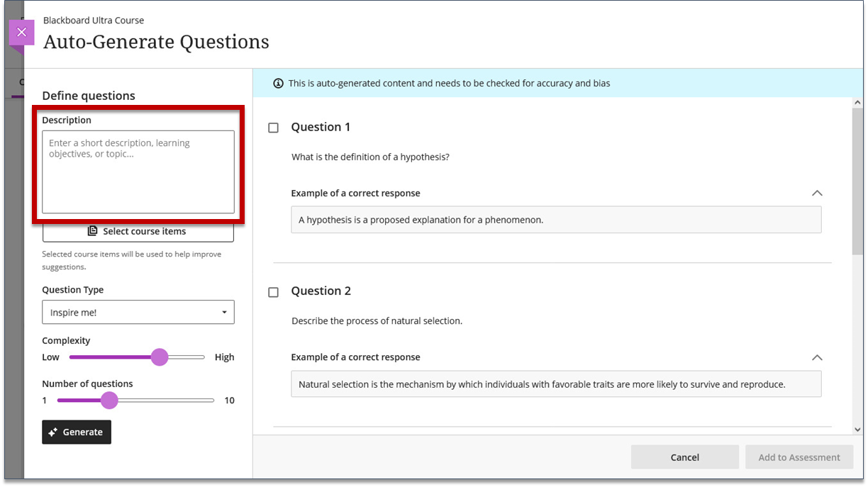Image resolution: width=868 pixels, height=487 pixels.
Task: Click the sparkle icon on Generate button
Action: (x=53, y=432)
